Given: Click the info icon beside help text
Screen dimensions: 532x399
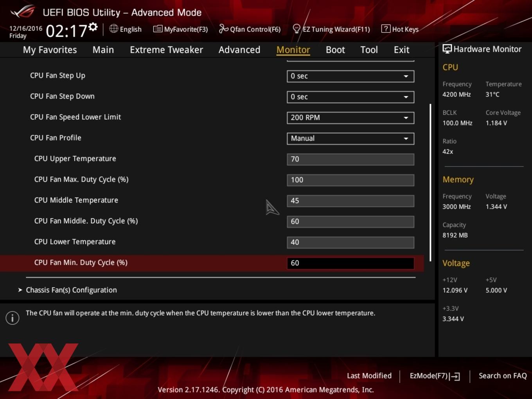Looking at the screenshot, I should (x=13, y=318).
